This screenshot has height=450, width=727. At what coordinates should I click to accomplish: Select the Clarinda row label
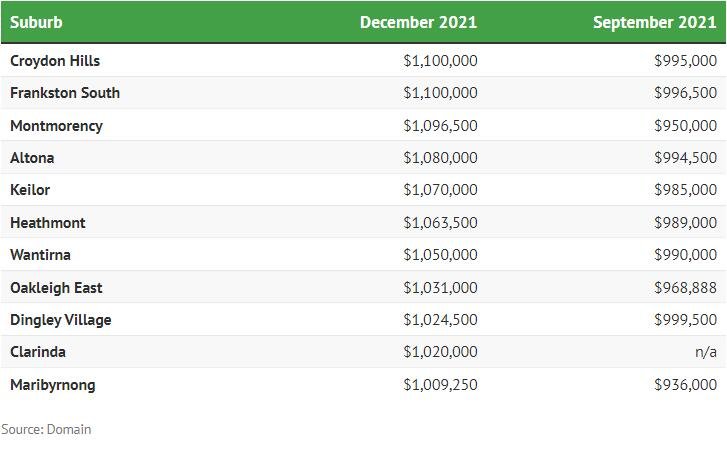[38, 352]
